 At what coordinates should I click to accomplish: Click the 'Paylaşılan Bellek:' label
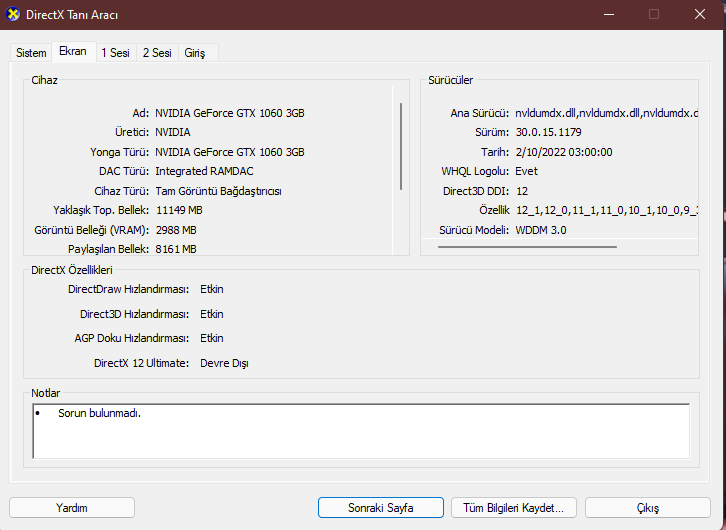pyautogui.click(x=108, y=249)
